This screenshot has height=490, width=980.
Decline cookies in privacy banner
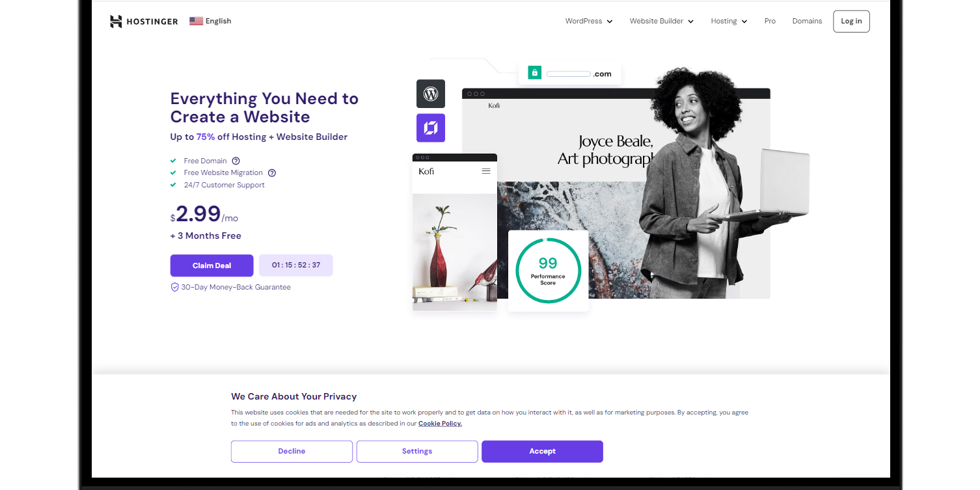click(292, 452)
